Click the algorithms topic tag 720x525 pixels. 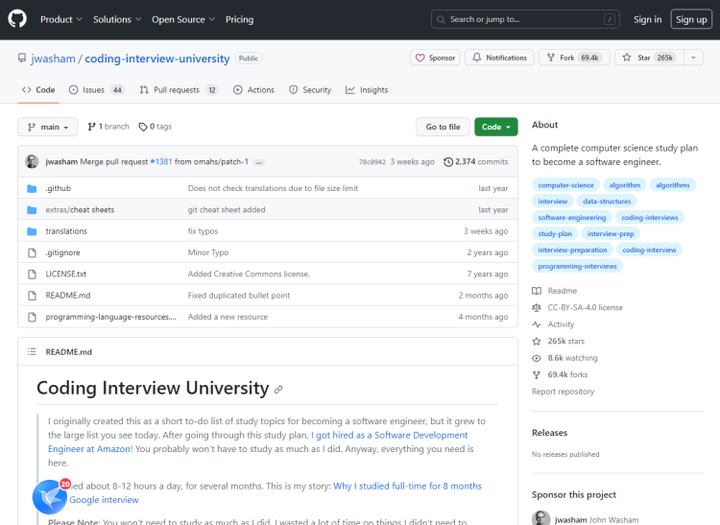673,185
